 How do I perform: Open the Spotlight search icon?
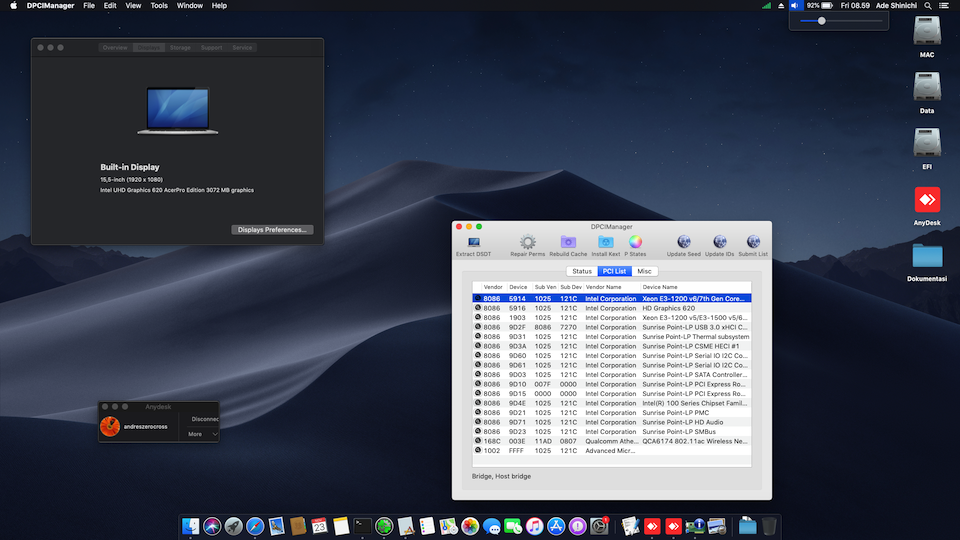(x=928, y=6)
